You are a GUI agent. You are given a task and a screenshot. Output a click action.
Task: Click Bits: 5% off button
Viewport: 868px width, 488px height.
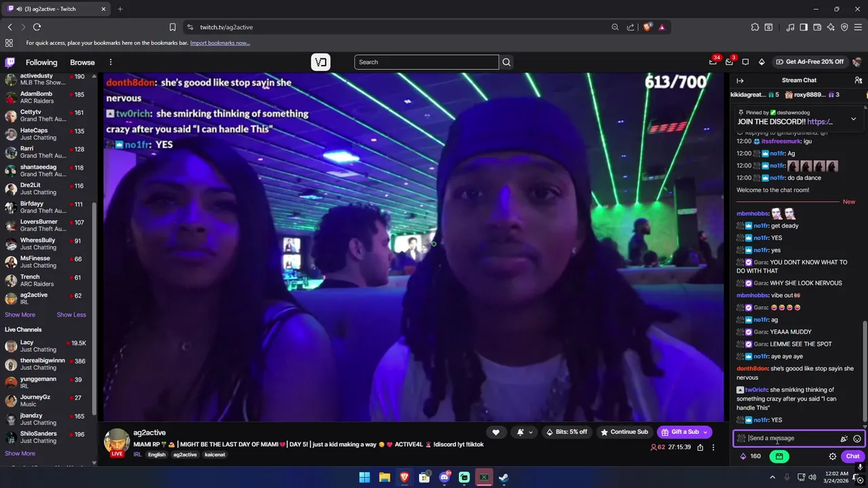point(566,432)
